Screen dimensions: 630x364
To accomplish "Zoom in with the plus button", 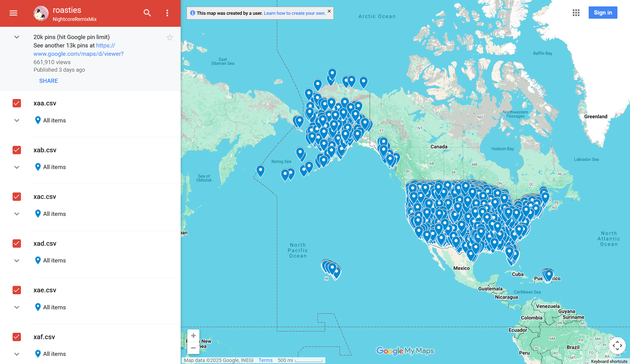I will click(193, 336).
